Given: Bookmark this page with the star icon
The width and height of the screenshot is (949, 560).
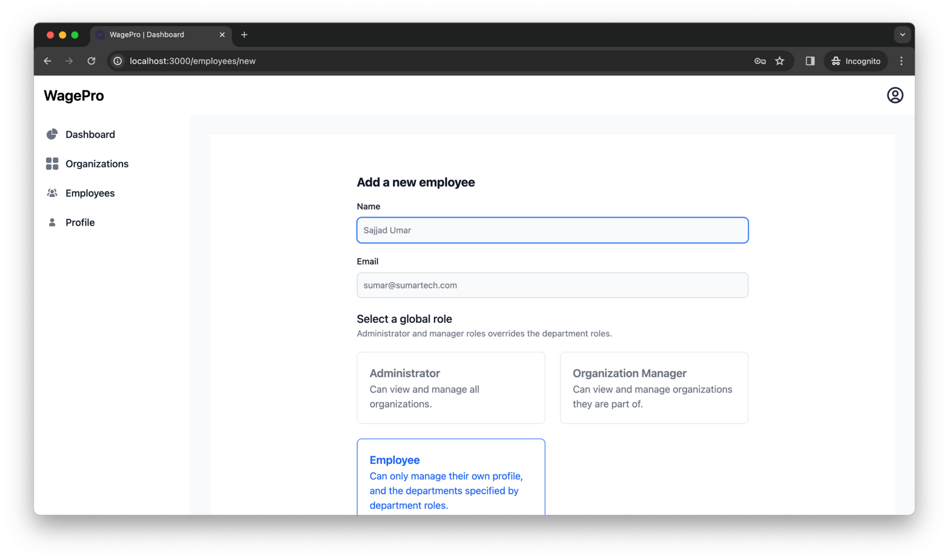Looking at the screenshot, I should coord(780,61).
